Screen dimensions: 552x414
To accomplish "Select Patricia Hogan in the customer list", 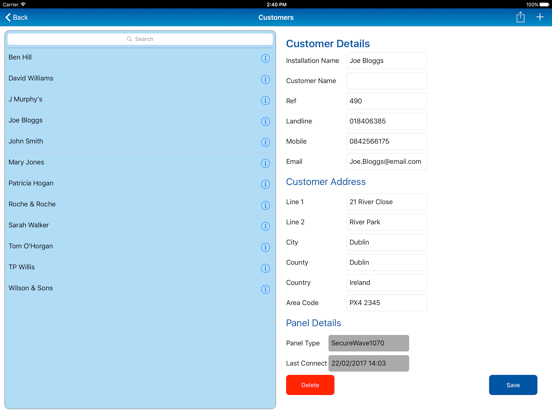I will tap(140, 183).
